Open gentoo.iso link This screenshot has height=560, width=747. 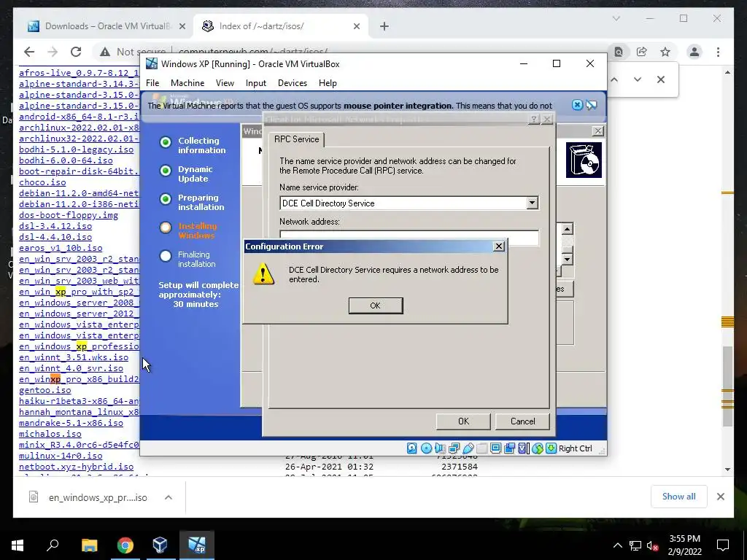tap(44, 390)
